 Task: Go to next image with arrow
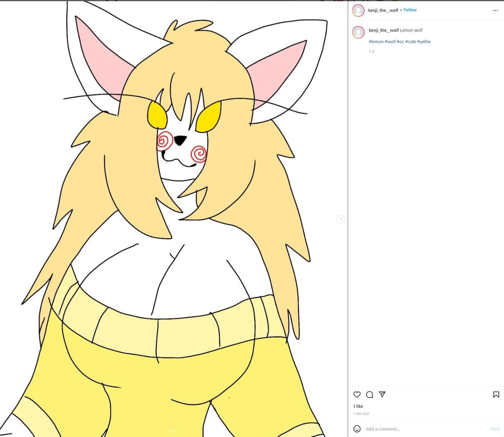(x=341, y=219)
